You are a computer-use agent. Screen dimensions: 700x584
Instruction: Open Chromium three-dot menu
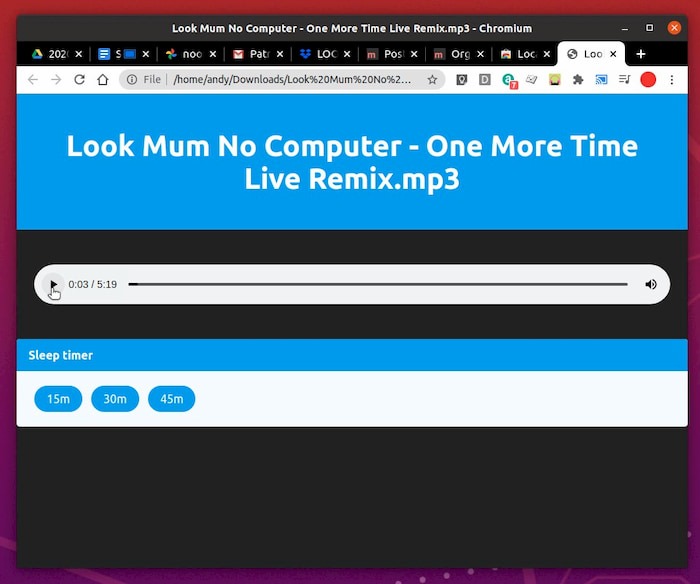click(x=671, y=79)
